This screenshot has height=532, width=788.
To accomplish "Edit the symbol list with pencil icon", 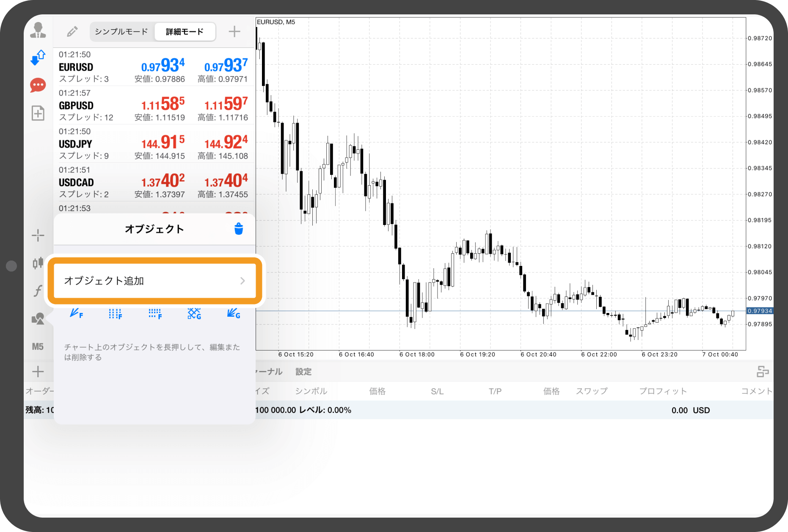I will 72,32.
